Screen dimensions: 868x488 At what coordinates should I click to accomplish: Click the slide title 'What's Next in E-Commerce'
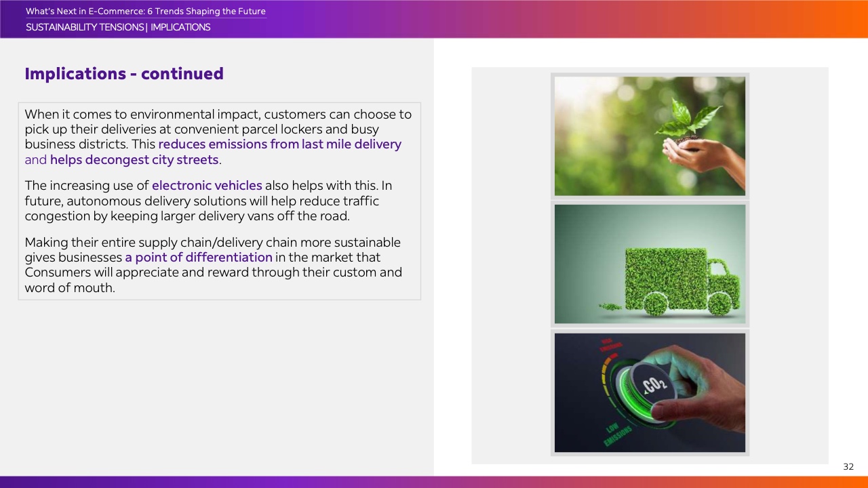(145, 12)
